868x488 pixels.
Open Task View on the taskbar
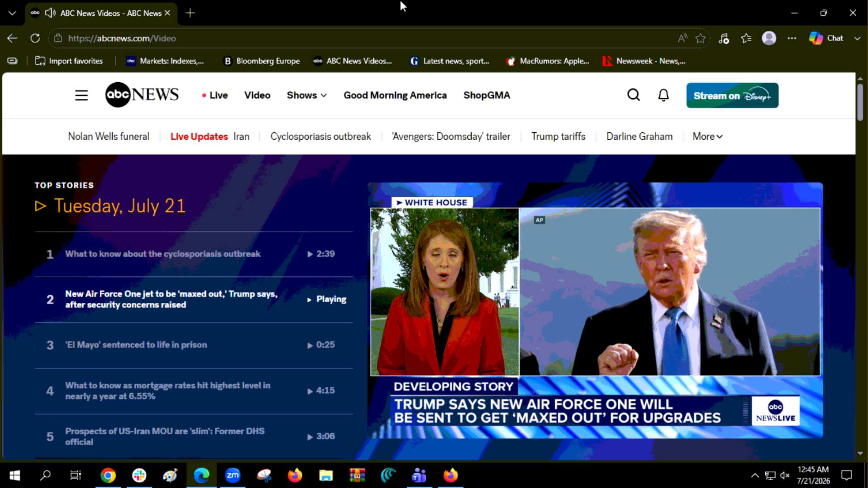[76, 475]
